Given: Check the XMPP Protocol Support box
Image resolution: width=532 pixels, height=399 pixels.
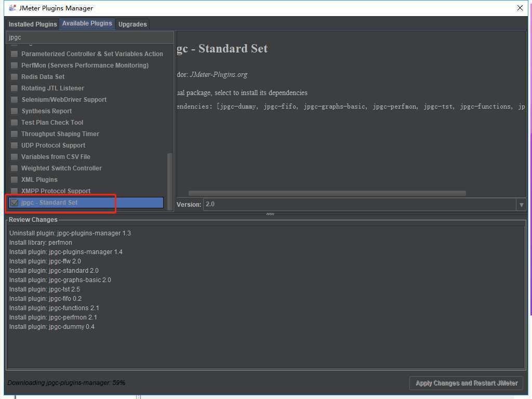Looking at the screenshot, I should (14, 191).
